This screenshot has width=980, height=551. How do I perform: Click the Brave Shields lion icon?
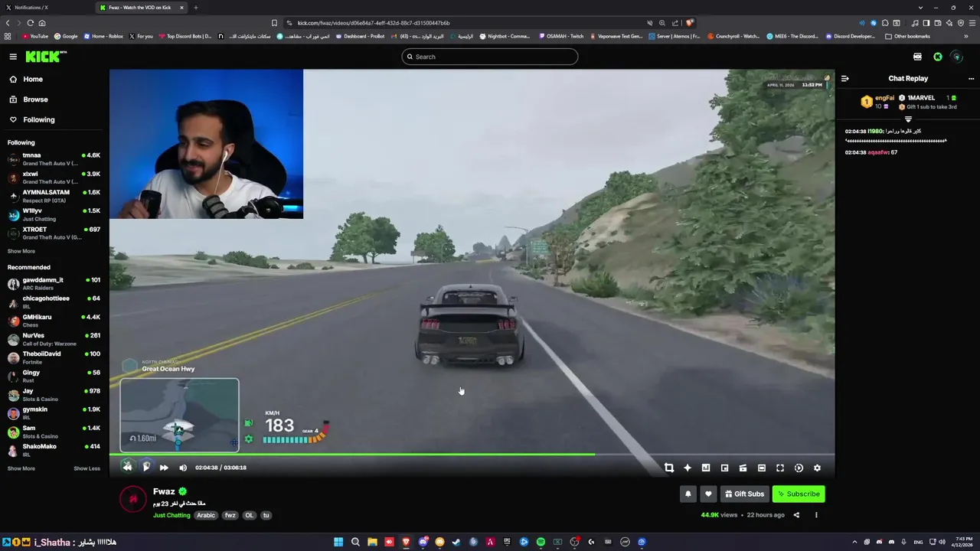pyautogui.click(x=689, y=23)
